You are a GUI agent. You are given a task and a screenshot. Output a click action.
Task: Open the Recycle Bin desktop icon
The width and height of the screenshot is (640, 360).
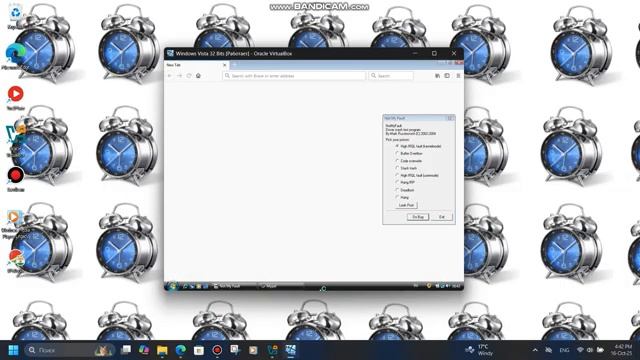coord(16,16)
